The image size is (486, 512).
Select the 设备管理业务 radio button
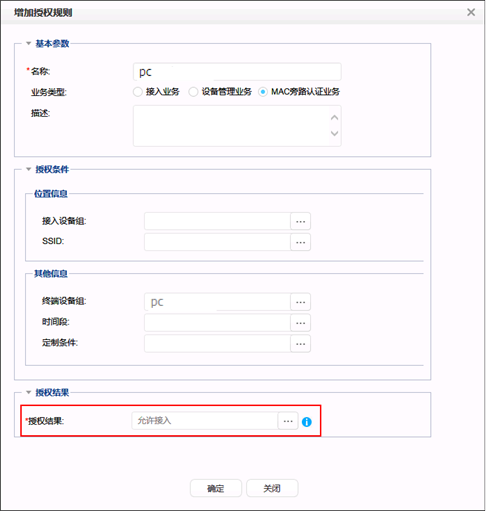tap(193, 92)
